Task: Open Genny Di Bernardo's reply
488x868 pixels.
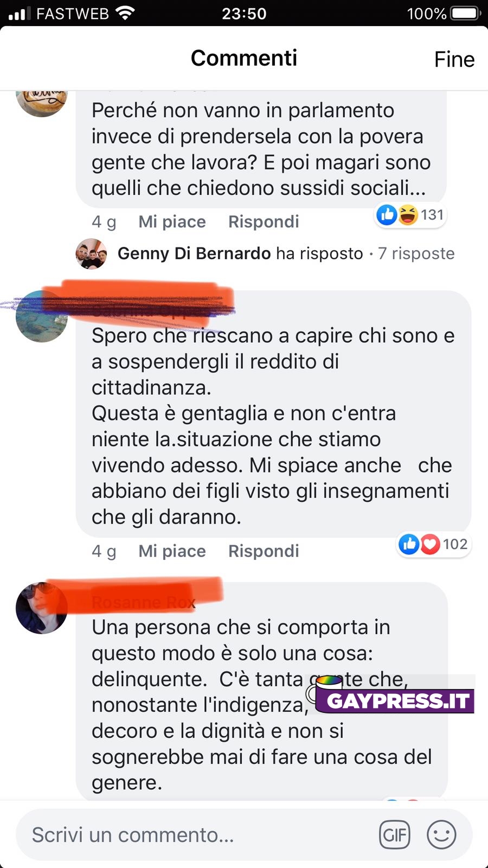Action: [x=240, y=253]
